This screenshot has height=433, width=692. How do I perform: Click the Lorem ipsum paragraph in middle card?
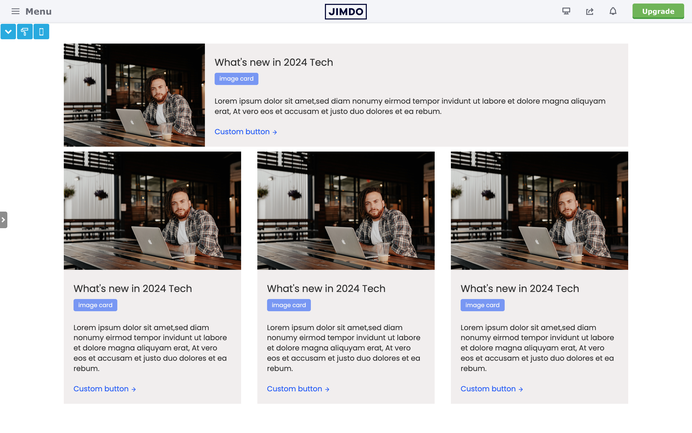coord(343,348)
